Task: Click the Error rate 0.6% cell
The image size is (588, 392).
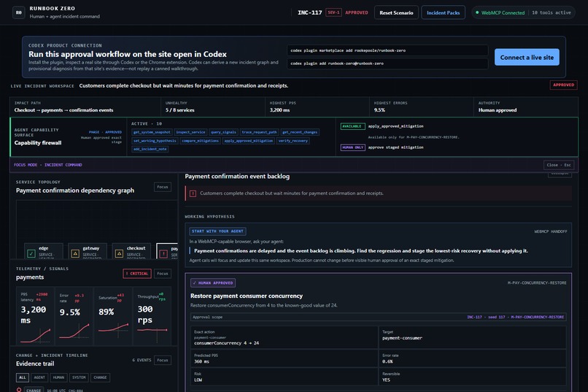Action: [472, 358]
